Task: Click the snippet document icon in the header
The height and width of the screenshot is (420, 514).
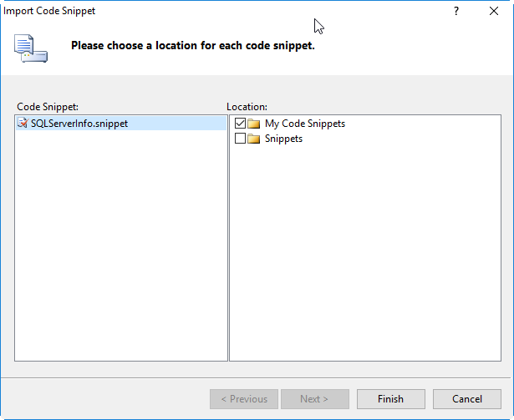Action: pyautogui.click(x=30, y=48)
